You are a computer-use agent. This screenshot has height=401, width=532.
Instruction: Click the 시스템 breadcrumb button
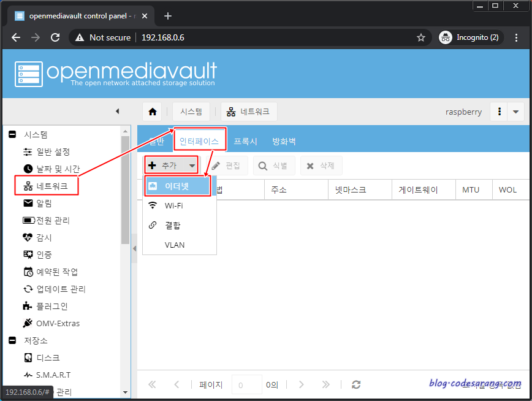click(191, 112)
